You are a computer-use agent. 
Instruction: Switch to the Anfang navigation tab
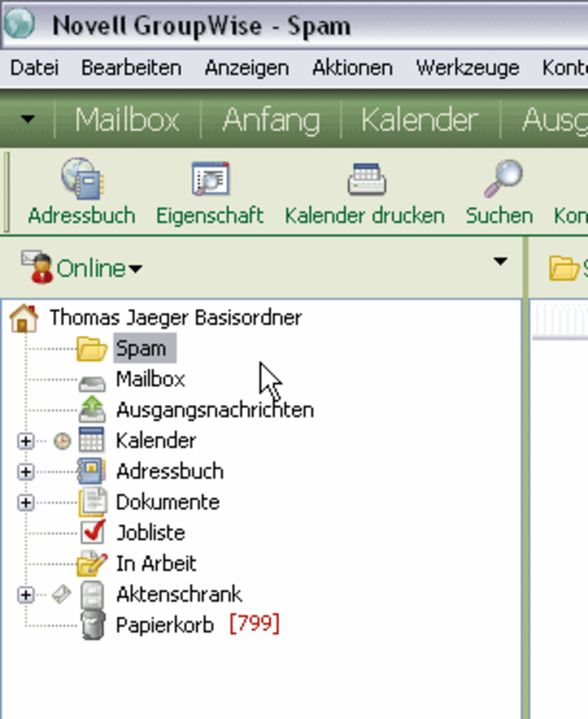(271, 120)
